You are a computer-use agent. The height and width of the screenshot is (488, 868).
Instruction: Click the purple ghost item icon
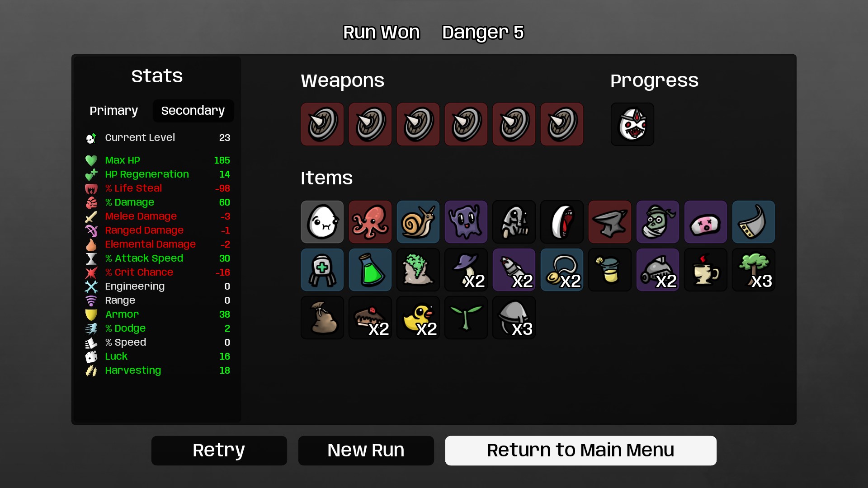point(466,222)
